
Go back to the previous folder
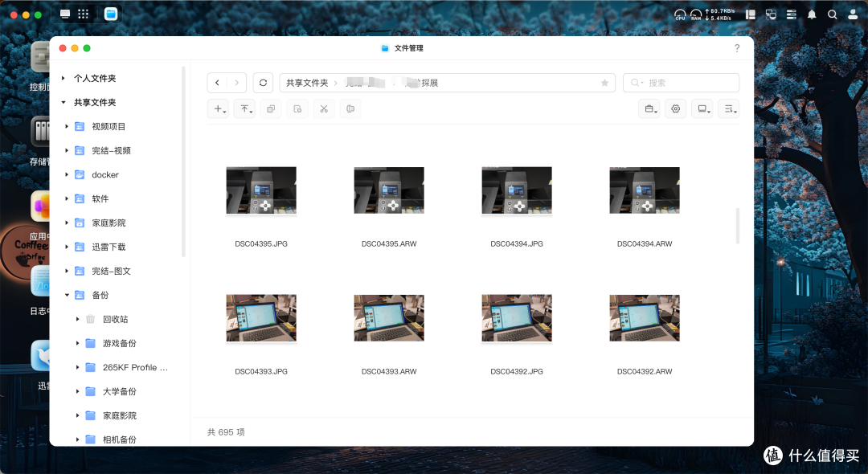click(x=217, y=83)
